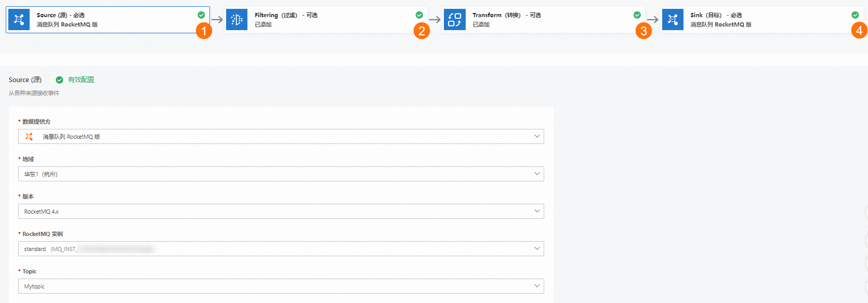Click green check on Source step
The image size is (868, 303).
coord(201,15)
